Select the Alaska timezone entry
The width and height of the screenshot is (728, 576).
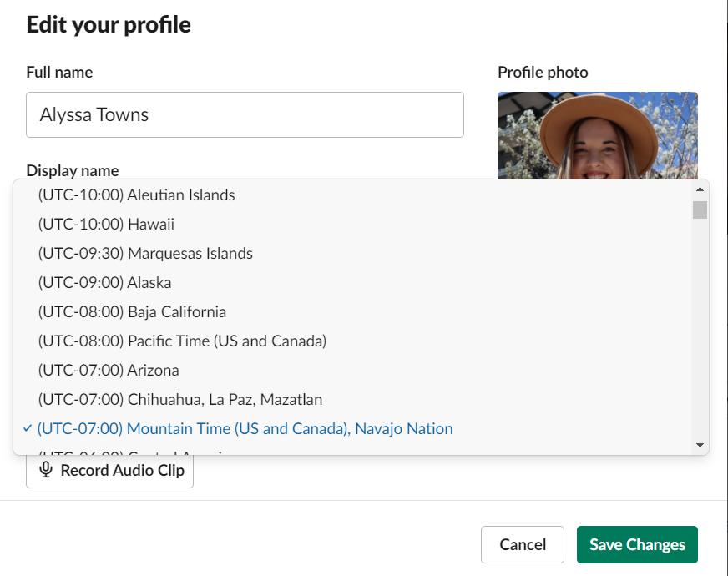pos(104,282)
